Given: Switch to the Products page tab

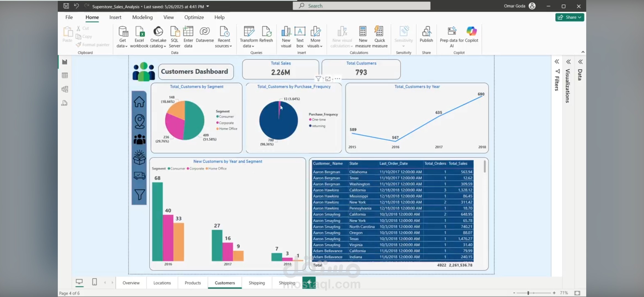Looking at the screenshot, I should coord(193,283).
